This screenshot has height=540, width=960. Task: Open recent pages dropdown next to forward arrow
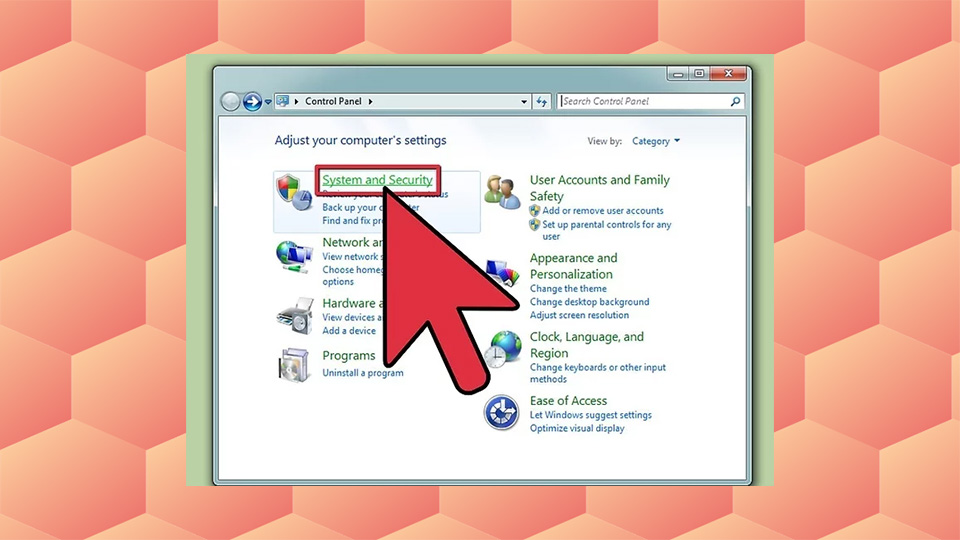coord(268,102)
